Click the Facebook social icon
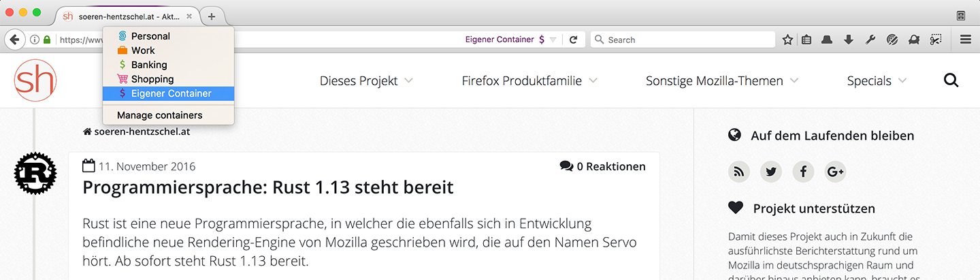Screen dimensions: 980x280 click(803, 172)
